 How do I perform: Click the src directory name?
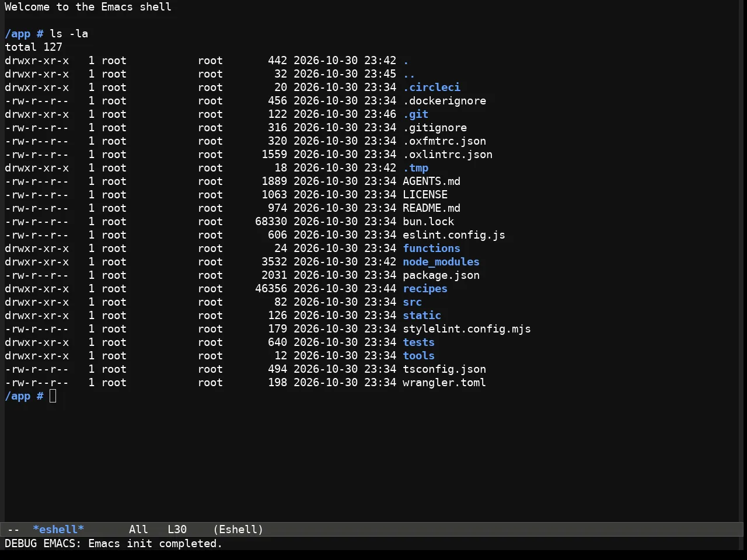click(412, 302)
